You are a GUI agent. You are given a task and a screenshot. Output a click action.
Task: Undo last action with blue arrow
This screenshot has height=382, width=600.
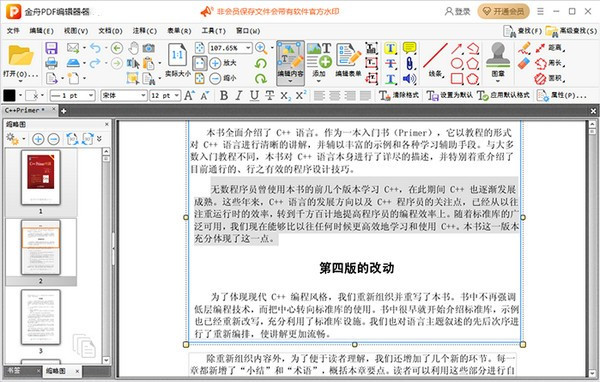point(95,48)
